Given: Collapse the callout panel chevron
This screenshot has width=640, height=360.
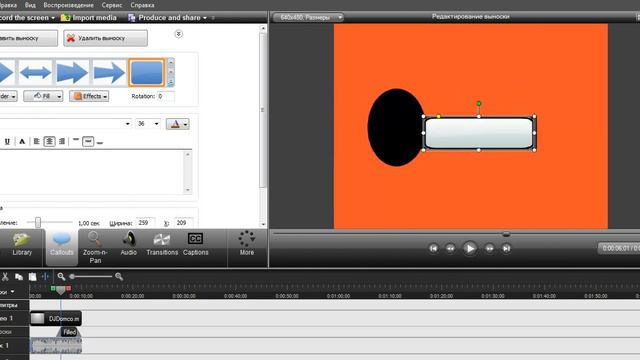Looking at the screenshot, I should pyautogui.click(x=178, y=34).
